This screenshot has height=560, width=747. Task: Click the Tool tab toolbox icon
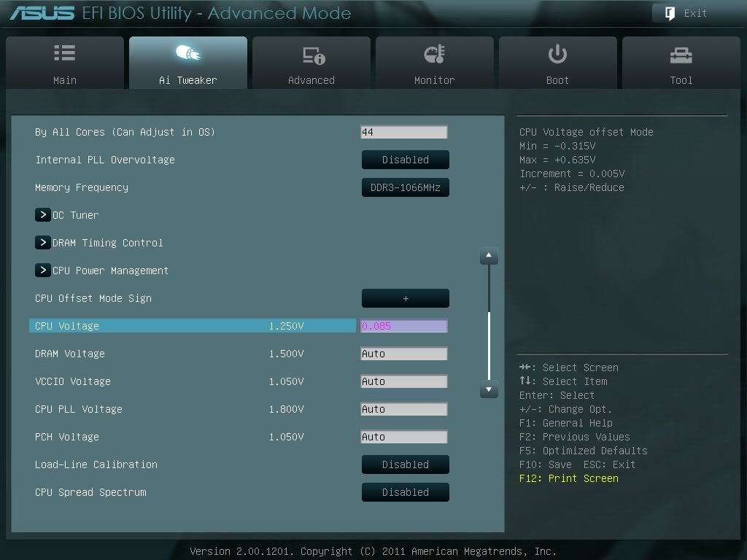(x=681, y=55)
